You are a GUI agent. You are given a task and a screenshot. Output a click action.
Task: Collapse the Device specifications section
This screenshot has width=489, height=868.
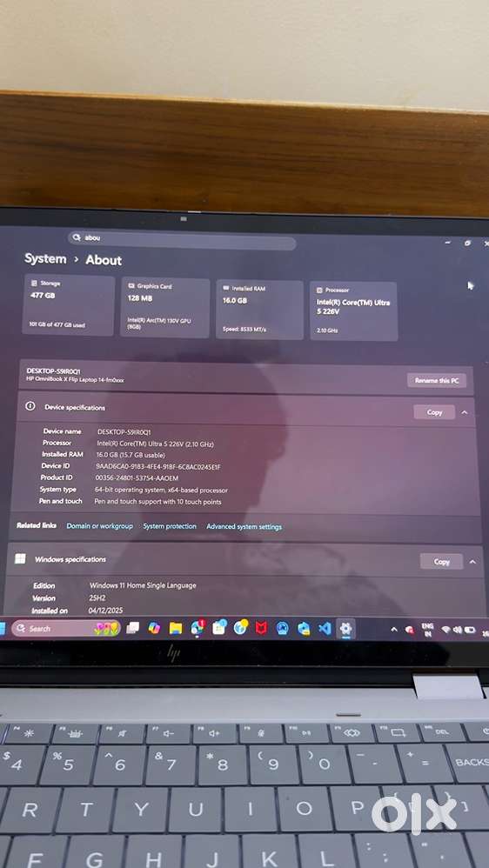point(464,412)
